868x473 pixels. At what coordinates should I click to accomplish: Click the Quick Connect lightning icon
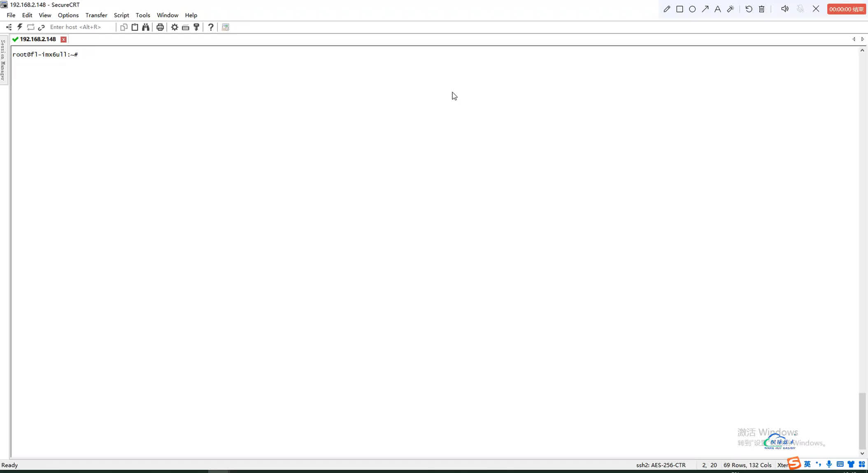[19, 27]
